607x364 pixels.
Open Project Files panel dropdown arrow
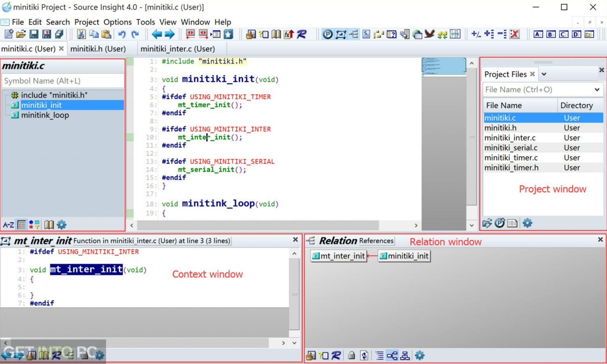[x=544, y=74]
